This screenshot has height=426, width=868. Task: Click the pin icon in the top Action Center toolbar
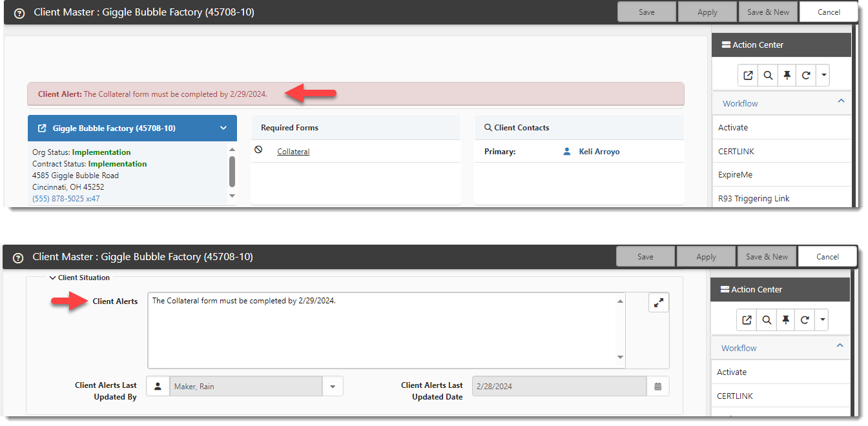tap(787, 76)
